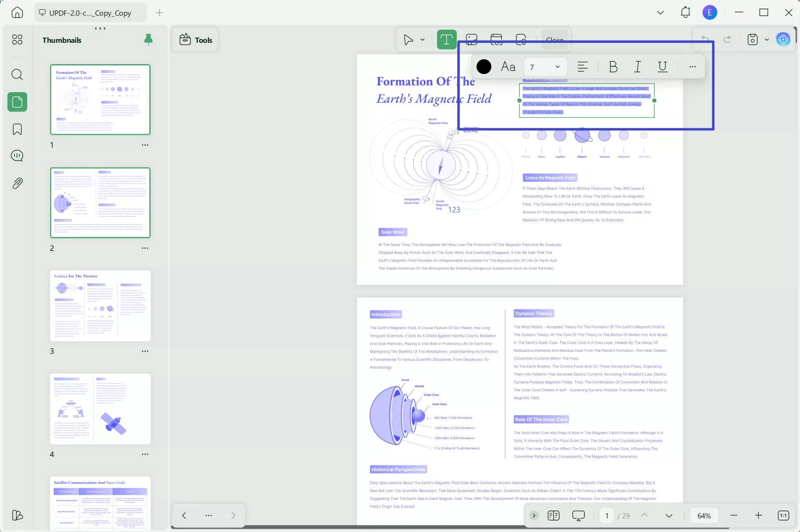Toggle bold formatting on selected text
This screenshot has width=800, height=532.
click(x=613, y=66)
